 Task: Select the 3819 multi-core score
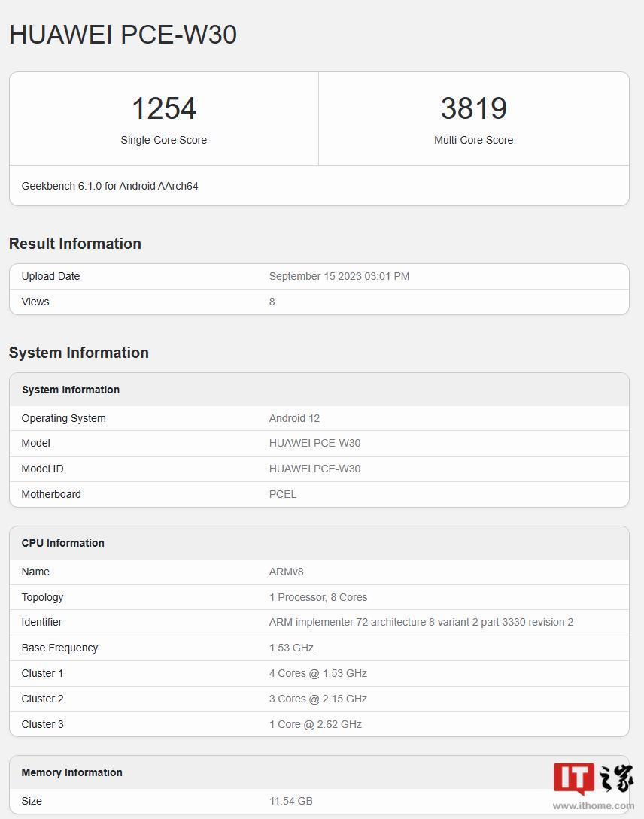(x=473, y=108)
